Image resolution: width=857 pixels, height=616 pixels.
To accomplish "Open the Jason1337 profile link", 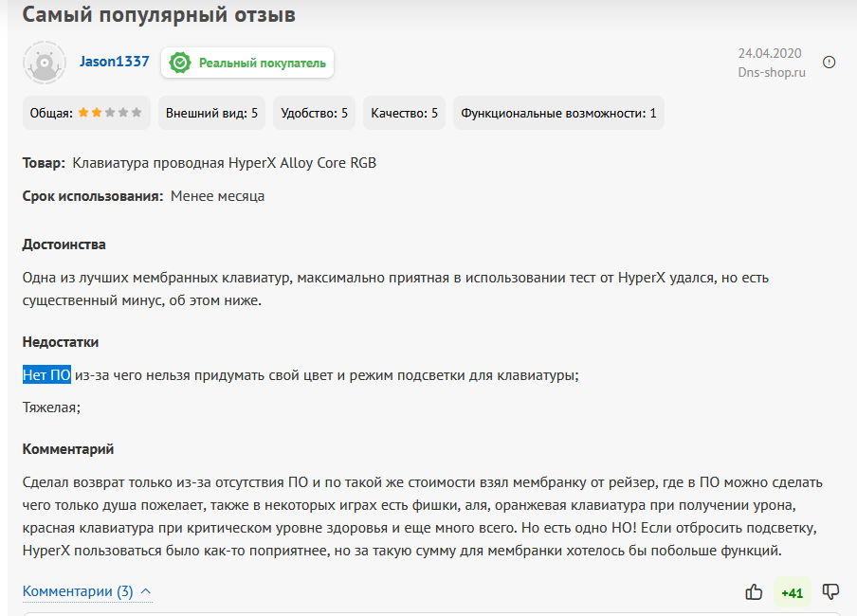I will [115, 62].
